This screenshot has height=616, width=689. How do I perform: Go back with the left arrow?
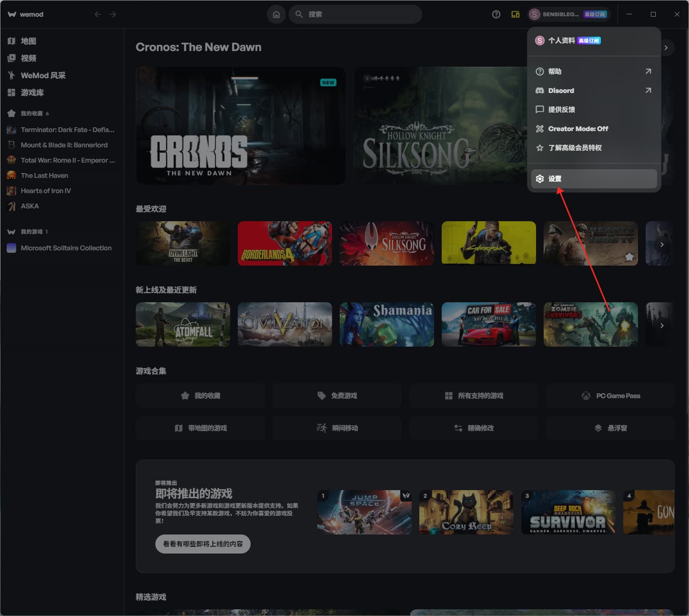coord(98,14)
